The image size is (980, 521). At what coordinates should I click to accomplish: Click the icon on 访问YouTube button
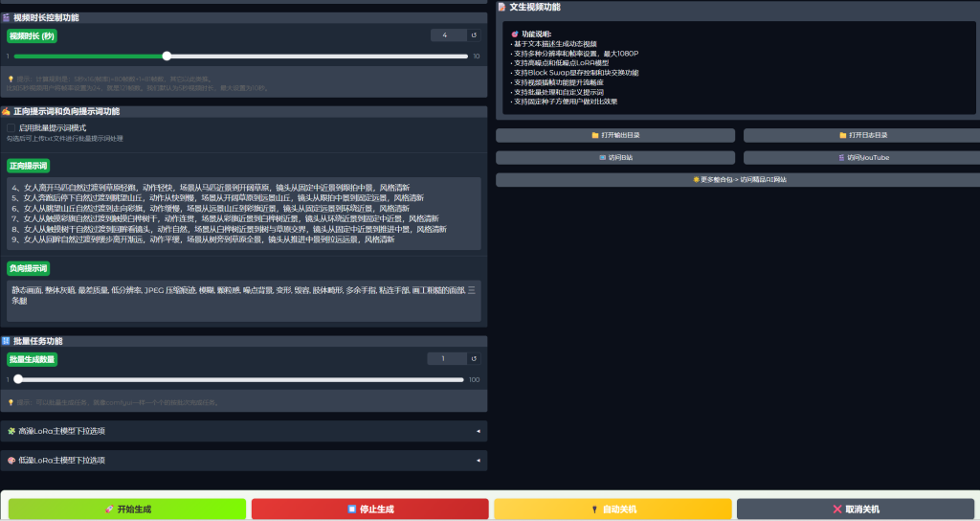click(841, 158)
